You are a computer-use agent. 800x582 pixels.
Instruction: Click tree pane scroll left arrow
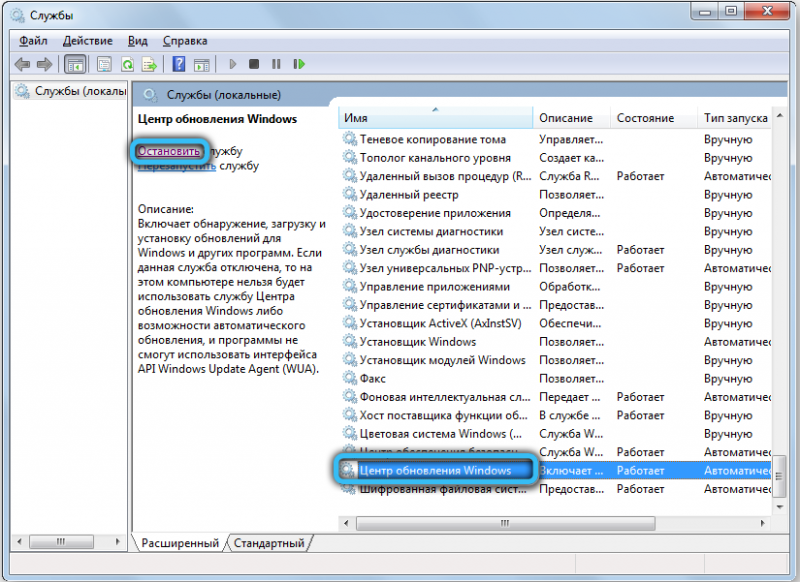click(19, 541)
